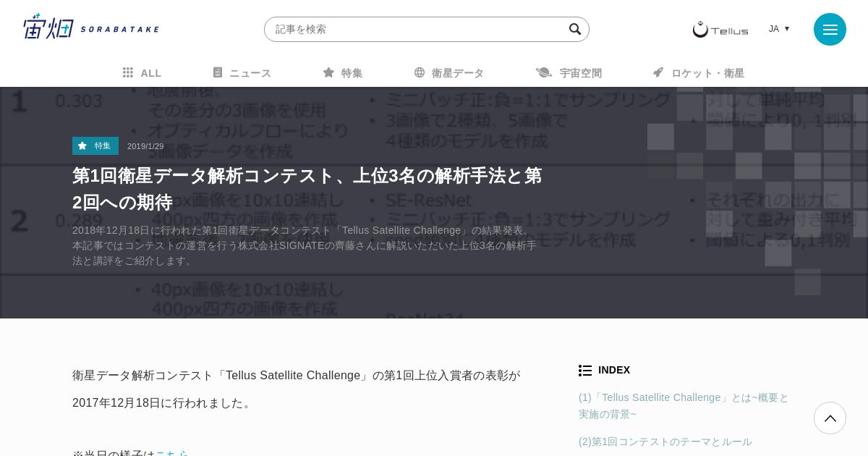This screenshot has width=868, height=456.
Task: Click the search magnifier icon
Action: (575, 29)
